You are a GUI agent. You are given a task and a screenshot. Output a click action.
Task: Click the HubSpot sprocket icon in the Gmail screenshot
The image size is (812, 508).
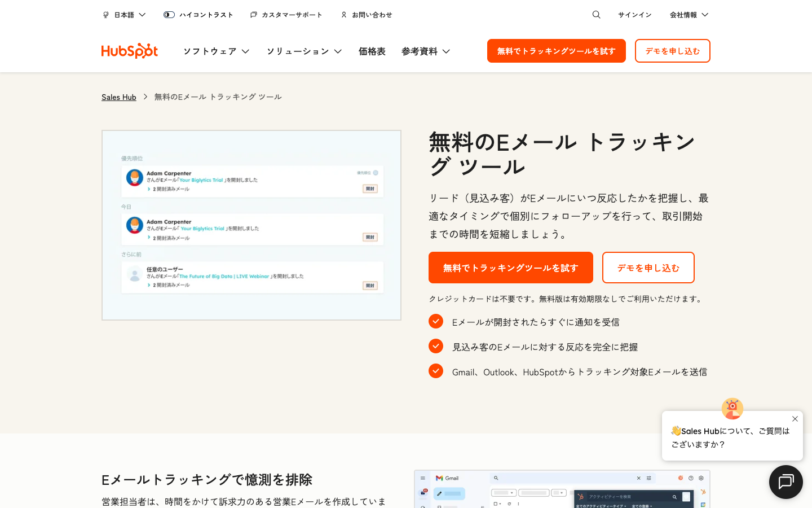[703, 493]
